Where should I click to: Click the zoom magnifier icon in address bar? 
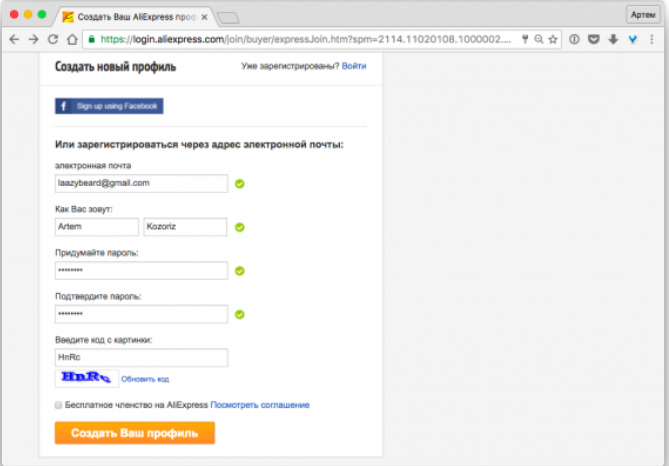[539, 39]
